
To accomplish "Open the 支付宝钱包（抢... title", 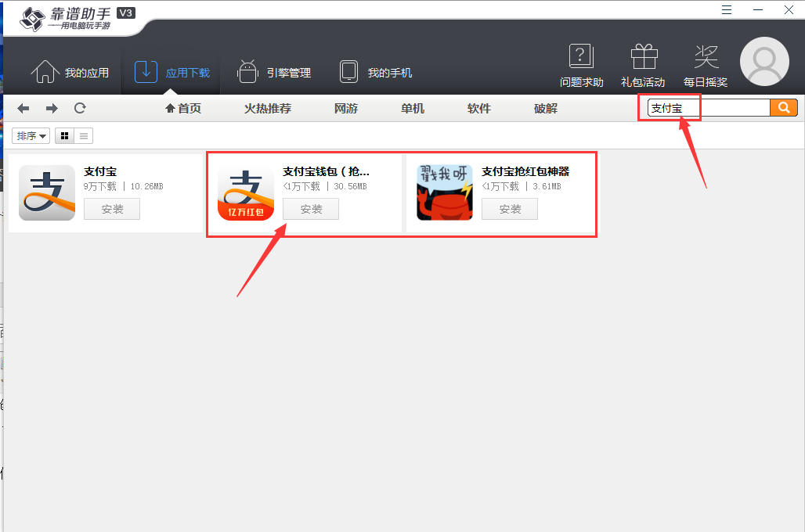I will pos(326,171).
